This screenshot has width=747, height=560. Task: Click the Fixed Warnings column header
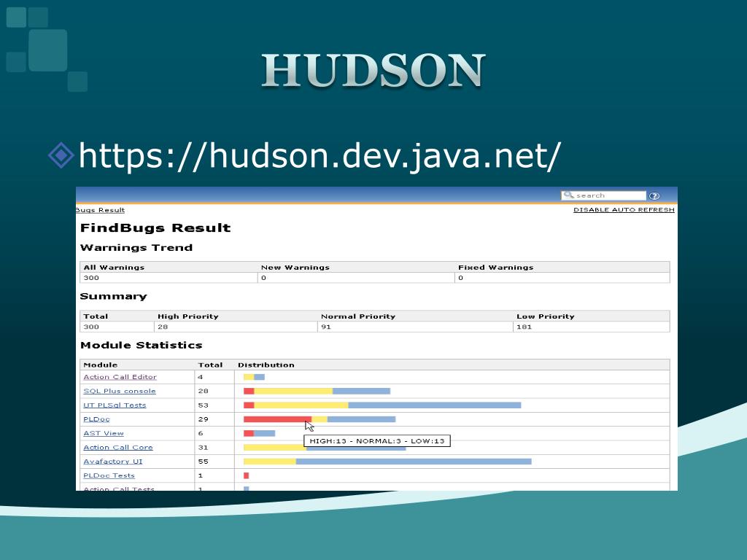[496, 268]
